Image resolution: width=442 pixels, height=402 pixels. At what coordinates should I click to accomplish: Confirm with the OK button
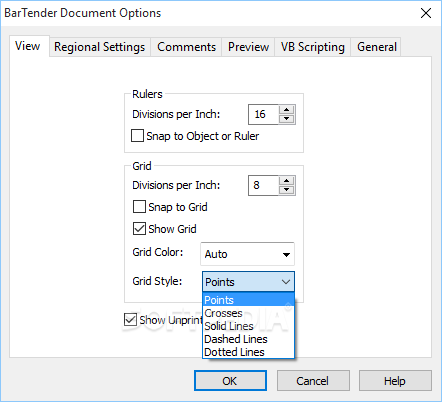[230, 381]
